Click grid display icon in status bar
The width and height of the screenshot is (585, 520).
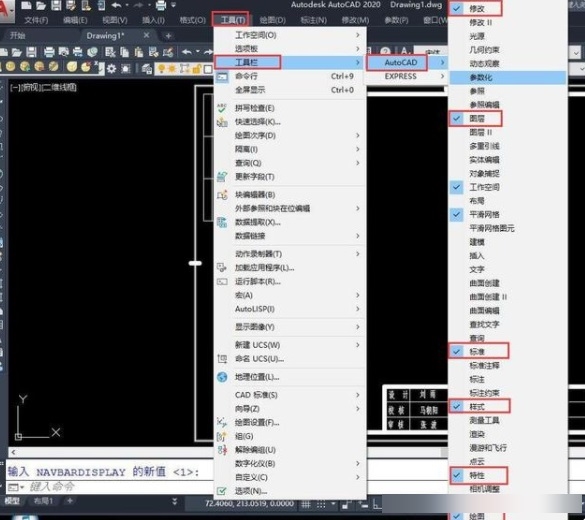(306, 504)
